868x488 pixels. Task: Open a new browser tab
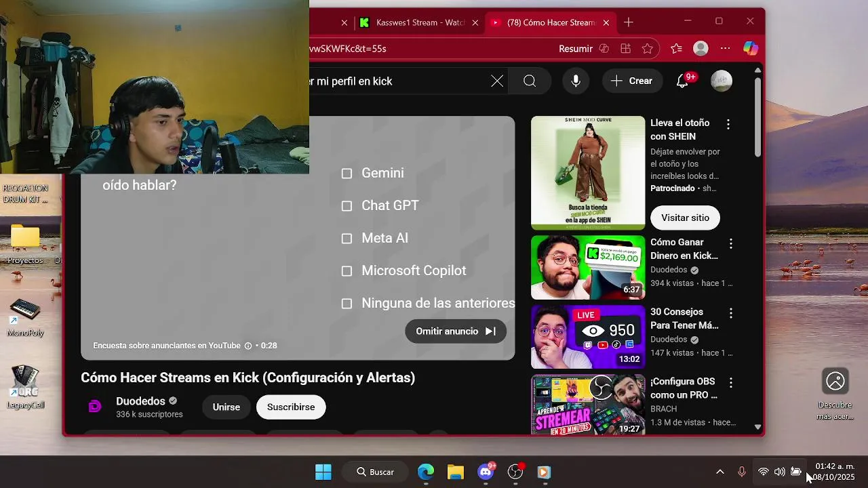click(629, 22)
